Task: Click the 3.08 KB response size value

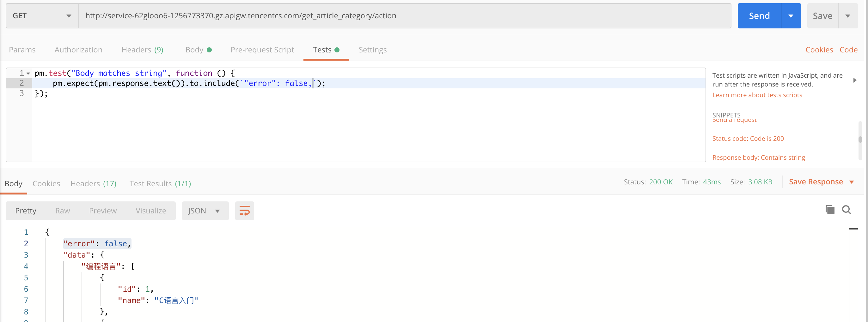Action: [760, 182]
